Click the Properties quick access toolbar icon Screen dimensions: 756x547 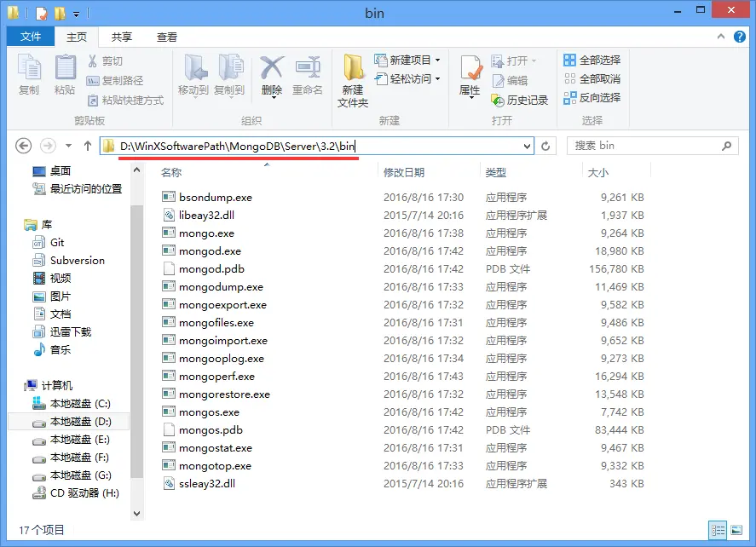(x=43, y=13)
